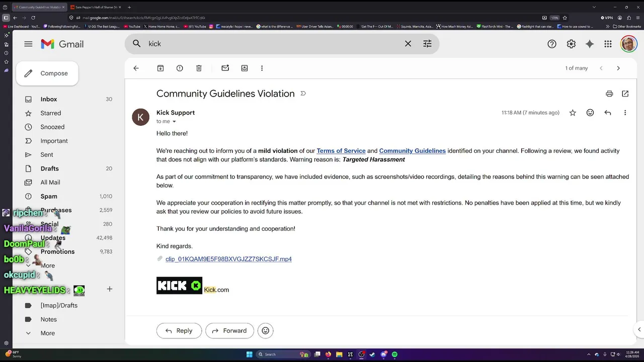The height and width of the screenshot is (362, 644).
Task: Reload the page
Action: click(33, 18)
